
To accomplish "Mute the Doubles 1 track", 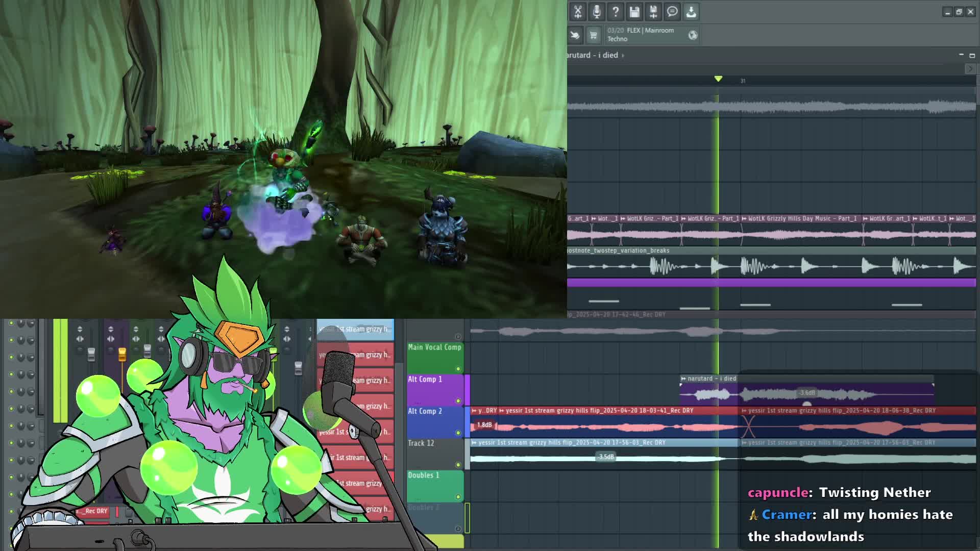I will coord(458,497).
